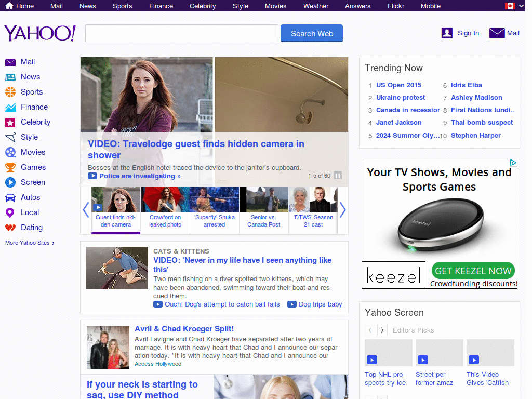Open News in the top navigation bar
Image resolution: width=532 pixels, height=399 pixels.
tap(87, 6)
